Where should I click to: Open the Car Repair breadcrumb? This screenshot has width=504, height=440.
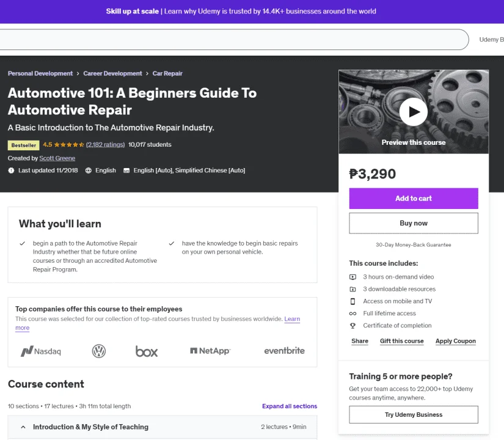[167, 73]
